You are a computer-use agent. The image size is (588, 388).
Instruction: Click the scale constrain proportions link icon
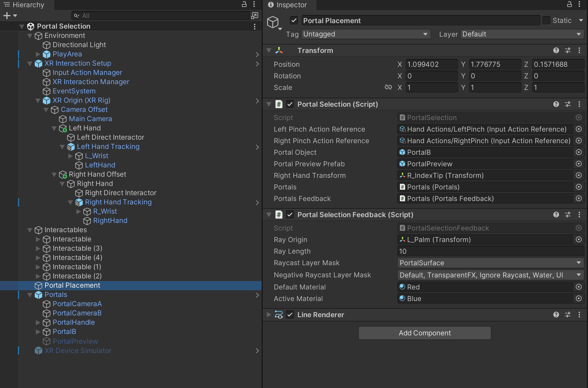[x=388, y=87]
